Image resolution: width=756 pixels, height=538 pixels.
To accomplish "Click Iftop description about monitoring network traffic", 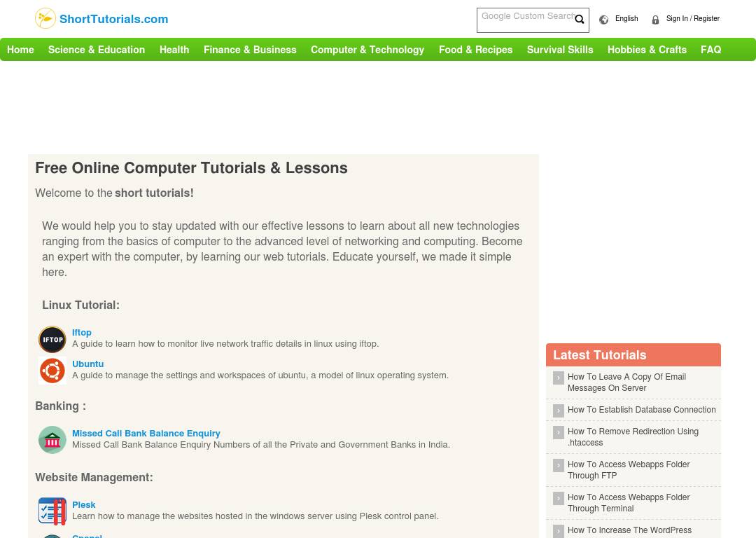I will pyautogui.click(x=225, y=343).
